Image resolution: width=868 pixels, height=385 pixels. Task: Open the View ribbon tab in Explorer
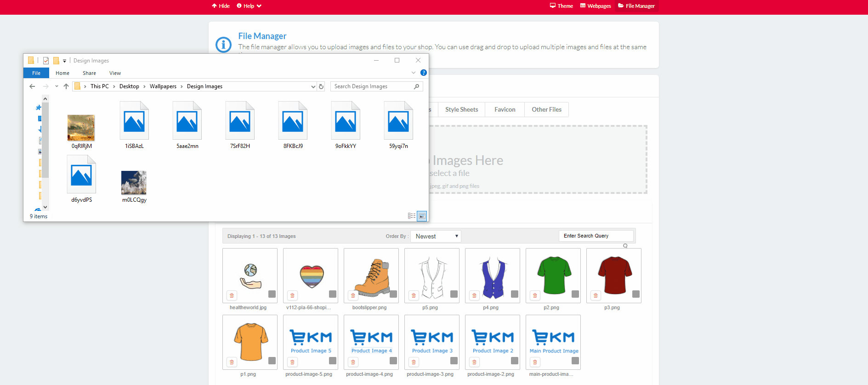115,73
